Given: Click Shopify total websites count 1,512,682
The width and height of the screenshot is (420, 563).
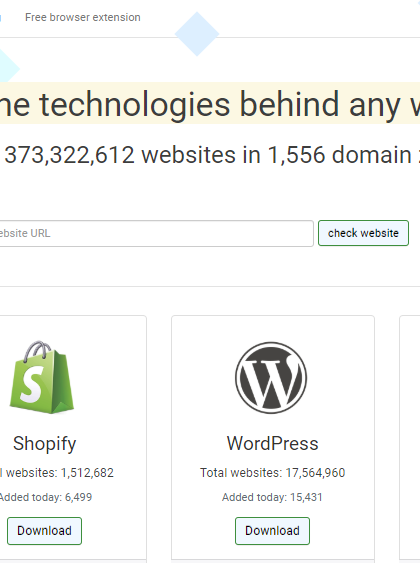Looking at the screenshot, I should click(87, 473).
